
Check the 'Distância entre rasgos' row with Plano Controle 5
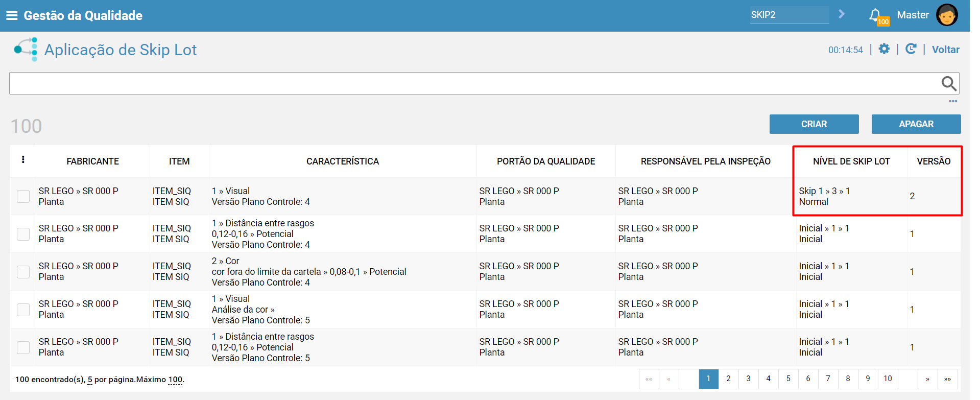(x=23, y=347)
